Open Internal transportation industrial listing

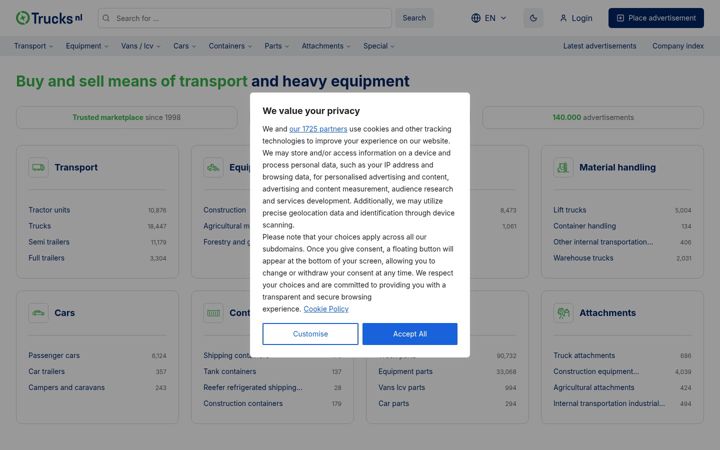[x=609, y=404]
